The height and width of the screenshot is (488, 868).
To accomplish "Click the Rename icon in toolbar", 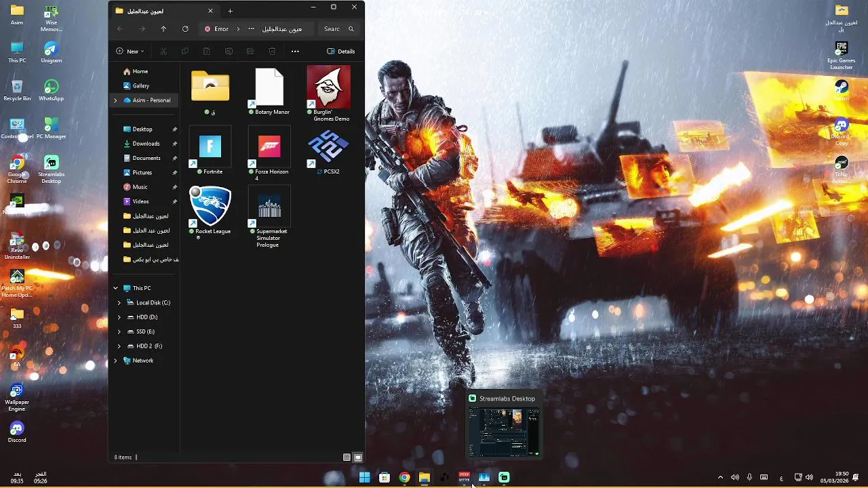I will point(229,52).
